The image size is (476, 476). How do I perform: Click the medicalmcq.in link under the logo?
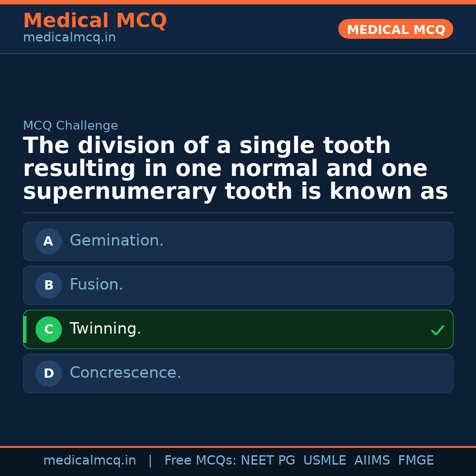tap(69, 37)
